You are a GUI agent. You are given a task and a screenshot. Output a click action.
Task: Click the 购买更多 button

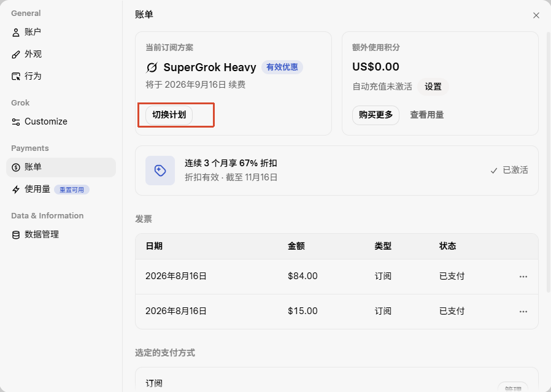click(376, 115)
